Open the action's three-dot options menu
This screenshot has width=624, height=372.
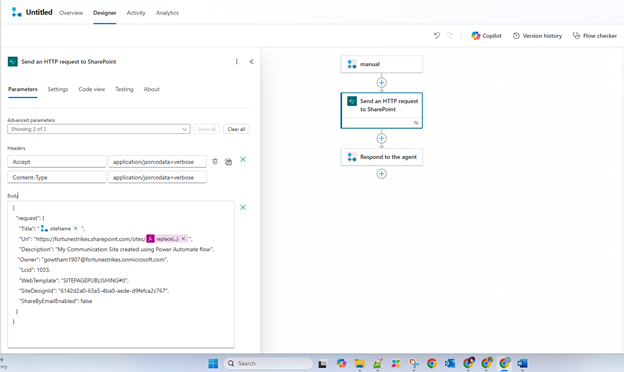click(x=237, y=62)
